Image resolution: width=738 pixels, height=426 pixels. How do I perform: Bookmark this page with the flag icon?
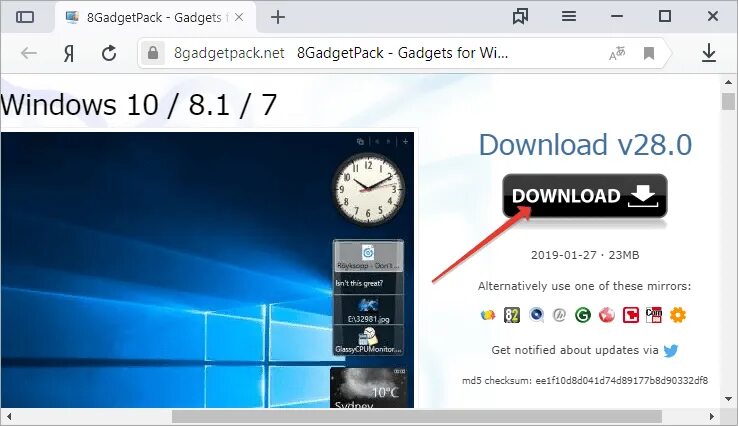tap(649, 53)
